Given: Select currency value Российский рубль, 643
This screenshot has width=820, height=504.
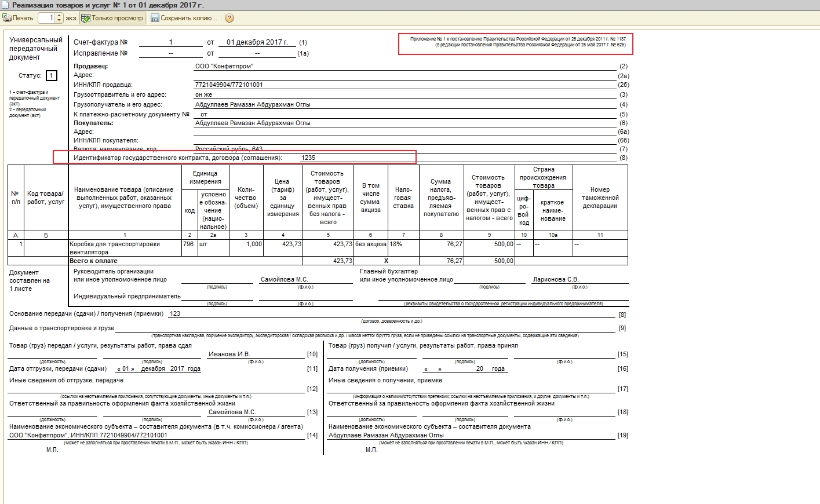Looking at the screenshot, I should (x=229, y=149).
